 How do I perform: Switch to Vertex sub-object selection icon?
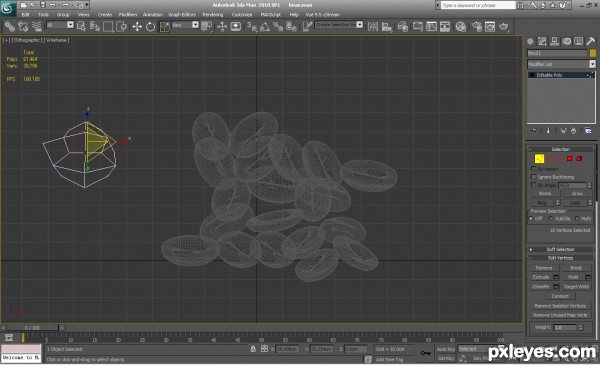pos(539,158)
